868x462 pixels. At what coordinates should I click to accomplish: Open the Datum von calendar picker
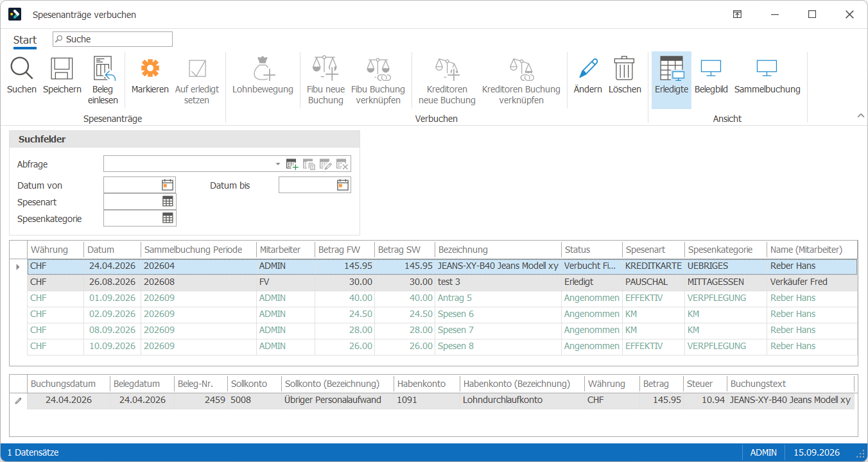(168, 185)
